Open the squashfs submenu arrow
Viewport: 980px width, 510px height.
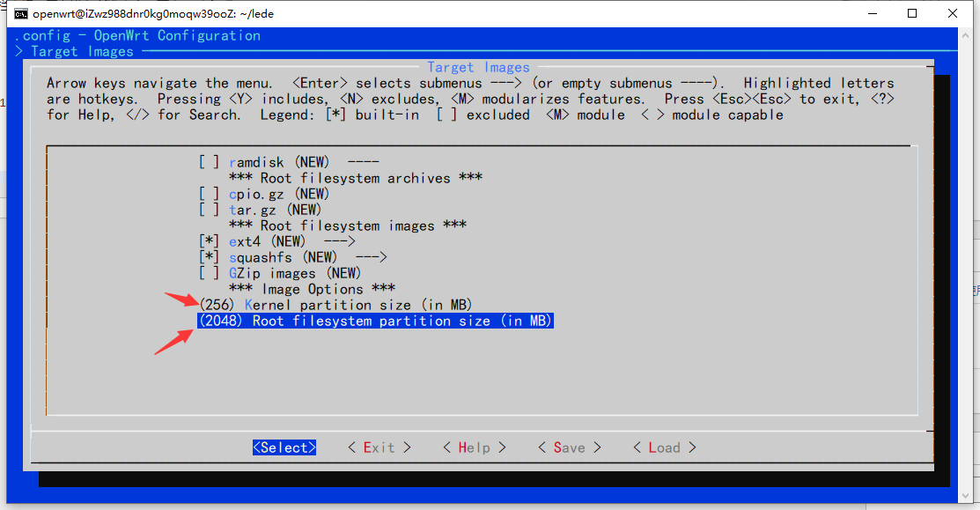[371, 257]
